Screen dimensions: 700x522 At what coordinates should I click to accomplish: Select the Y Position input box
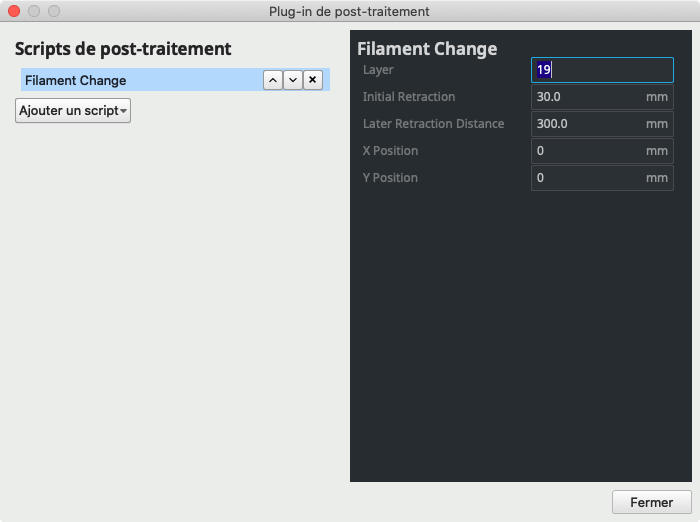click(590, 178)
